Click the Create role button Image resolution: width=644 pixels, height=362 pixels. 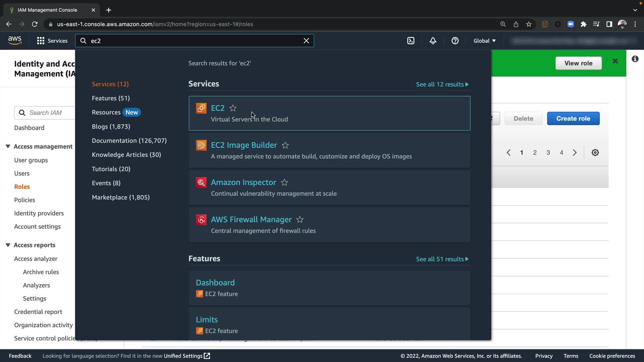coord(573,119)
